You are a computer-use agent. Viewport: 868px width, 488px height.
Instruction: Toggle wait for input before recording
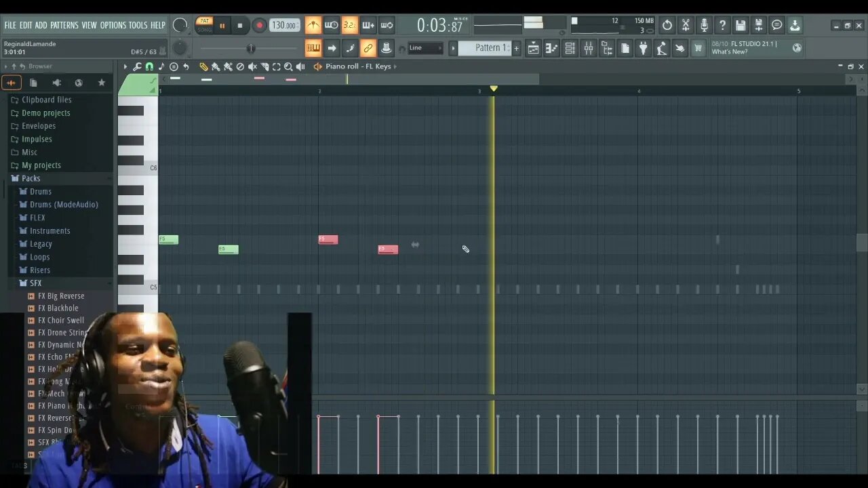pyautogui.click(x=331, y=25)
